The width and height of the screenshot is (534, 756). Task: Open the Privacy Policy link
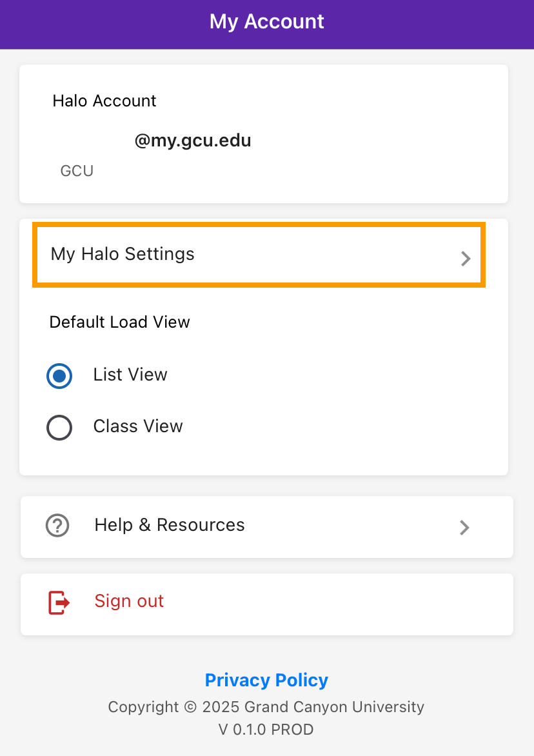point(266,680)
